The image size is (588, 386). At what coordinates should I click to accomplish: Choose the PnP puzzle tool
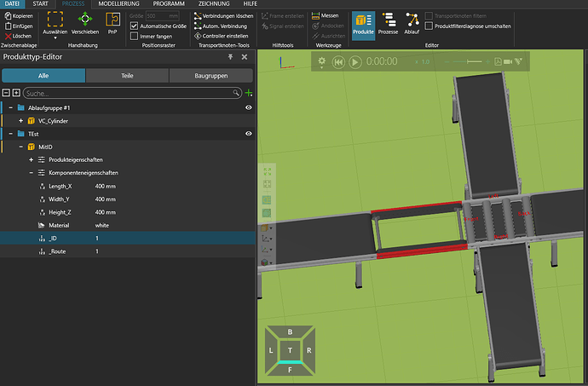(x=112, y=22)
